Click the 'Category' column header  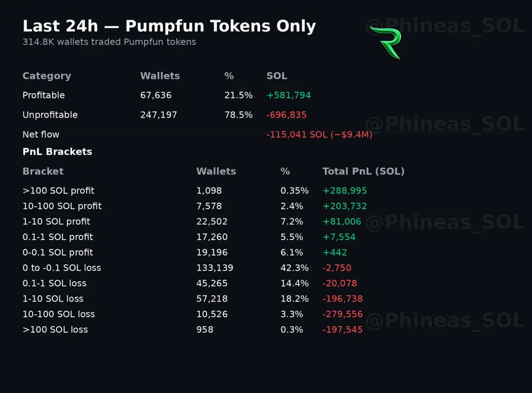pyautogui.click(x=47, y=76)
